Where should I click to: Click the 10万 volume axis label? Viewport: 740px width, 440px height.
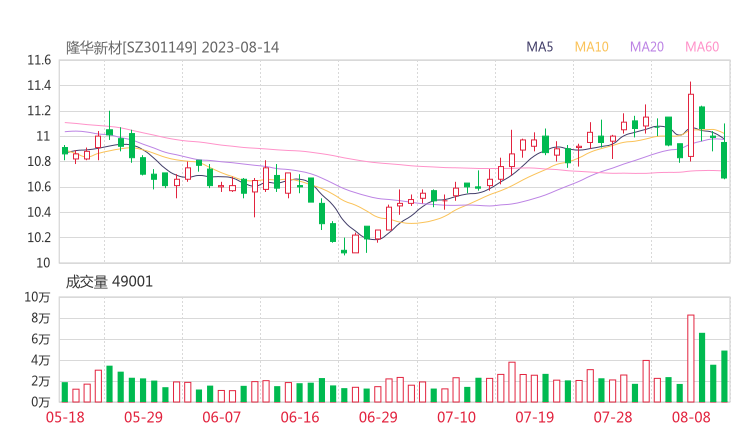tap(37, 297)
